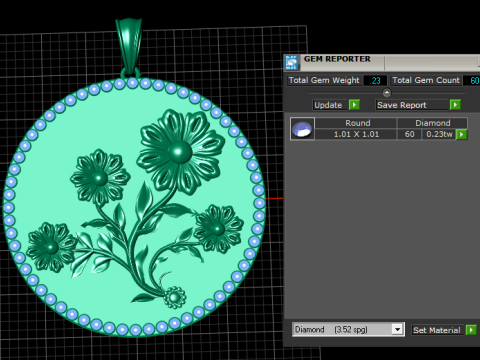This screenshot has height=360, width=480.
Task: Click the 1.01 X 1.01 size cell
Action: pos(356,134)
